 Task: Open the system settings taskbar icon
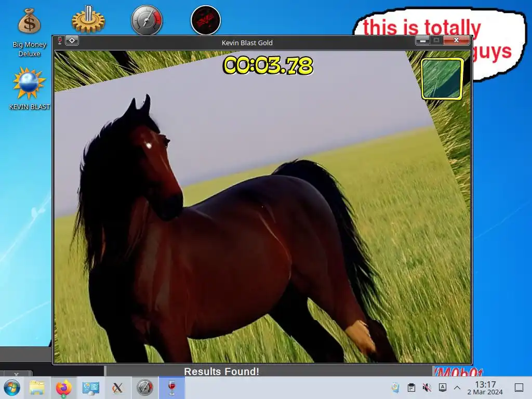[x=90, y=388]
